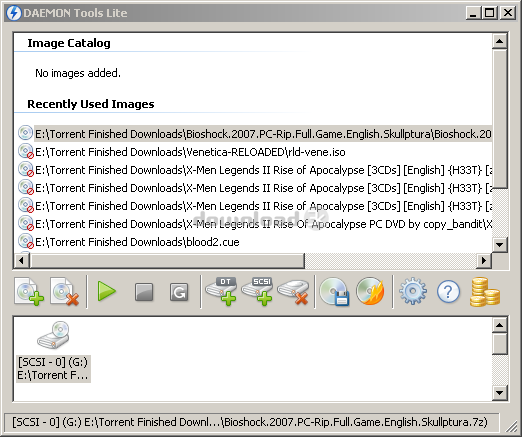Add a DT virtual drive
This screenshot has height=437, width=522.
click(x=221, y=291)
